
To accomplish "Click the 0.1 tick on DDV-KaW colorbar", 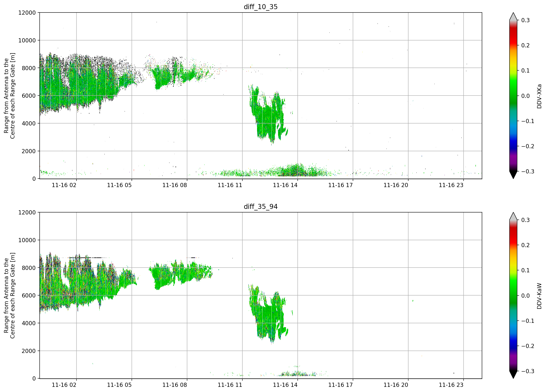I will pos(525,270).
